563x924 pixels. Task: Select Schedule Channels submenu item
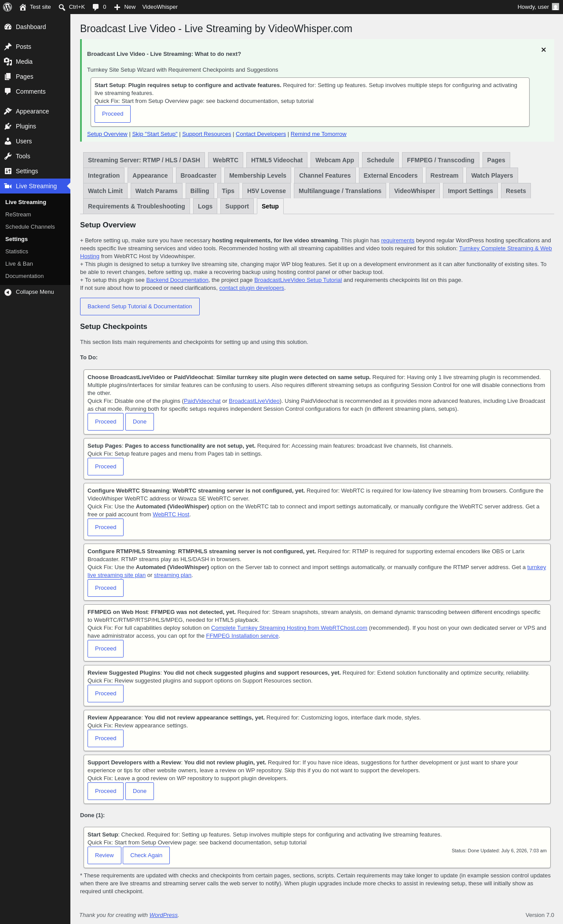pyautogui.click(x=30, y=227)
